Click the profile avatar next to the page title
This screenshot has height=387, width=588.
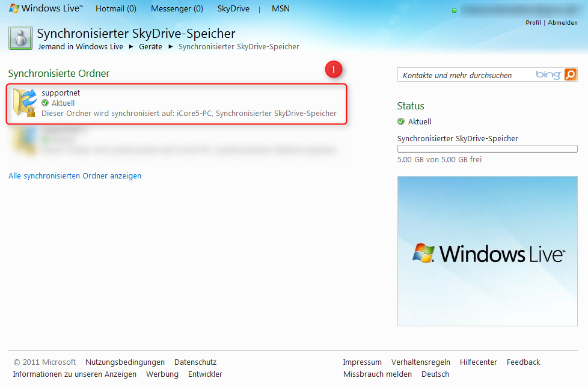20,37
